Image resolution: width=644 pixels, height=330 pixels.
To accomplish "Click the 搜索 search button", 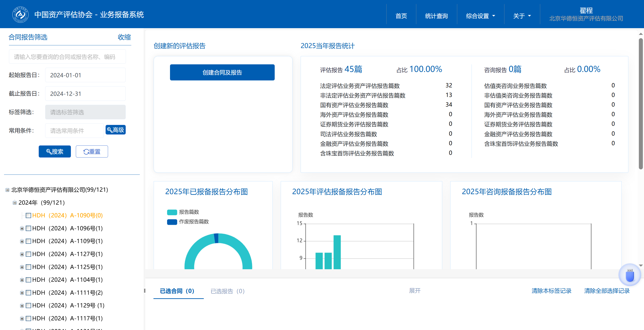I will (x=55, y=151).
